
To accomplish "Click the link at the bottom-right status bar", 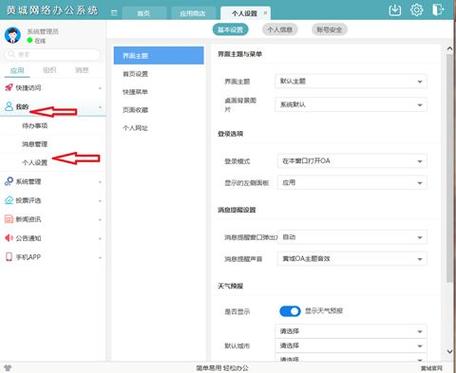I will [432, 368].
